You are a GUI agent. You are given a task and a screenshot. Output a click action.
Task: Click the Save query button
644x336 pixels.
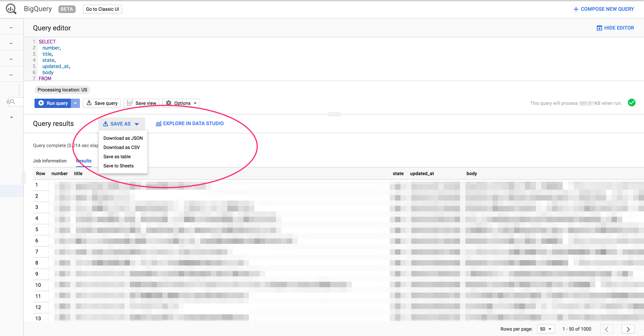click(102, 103)
